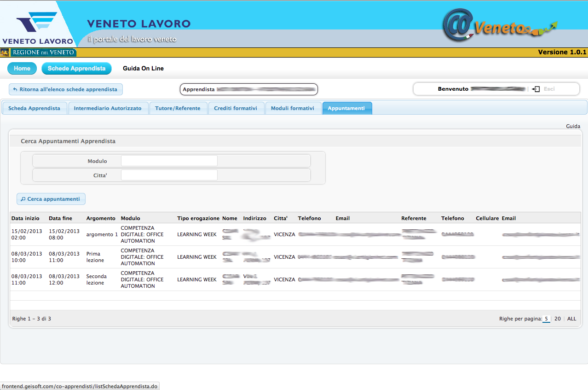Show 20 rows per page
Viewport: 588px width, 390px height.
[557, 319]
